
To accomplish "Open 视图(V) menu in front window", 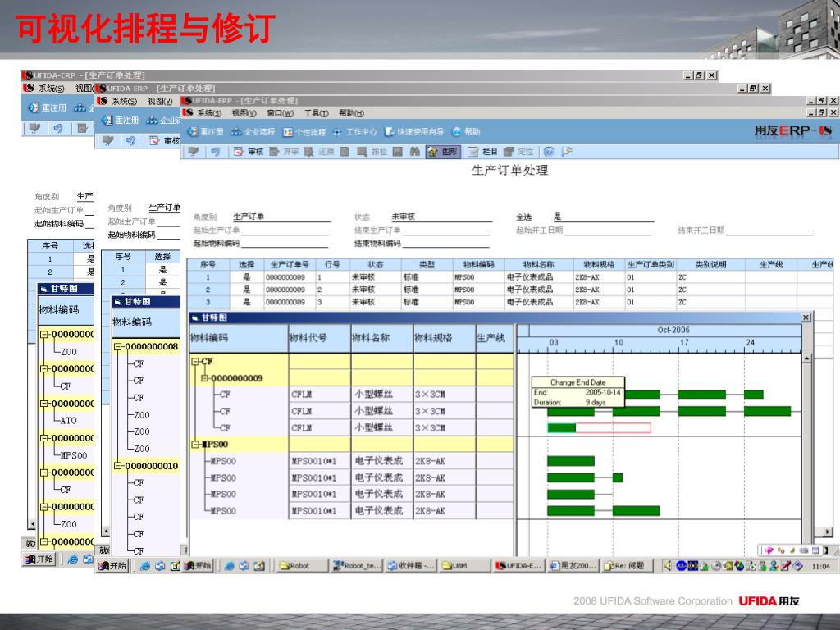I will [244, 113].
